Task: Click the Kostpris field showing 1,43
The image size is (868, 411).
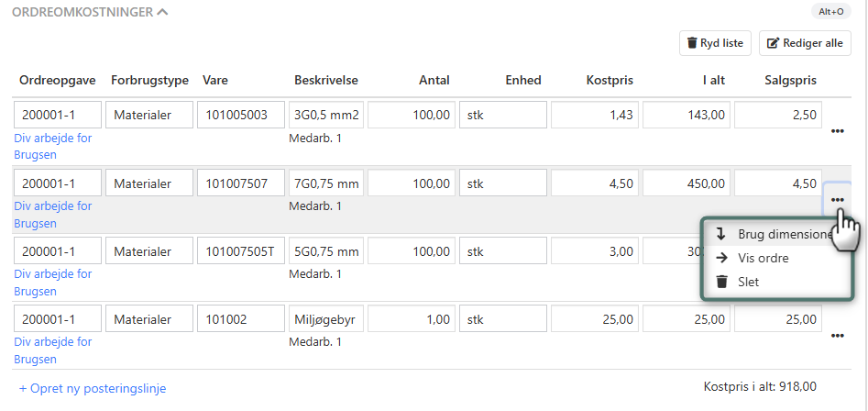Action: [x=594, y=116]
